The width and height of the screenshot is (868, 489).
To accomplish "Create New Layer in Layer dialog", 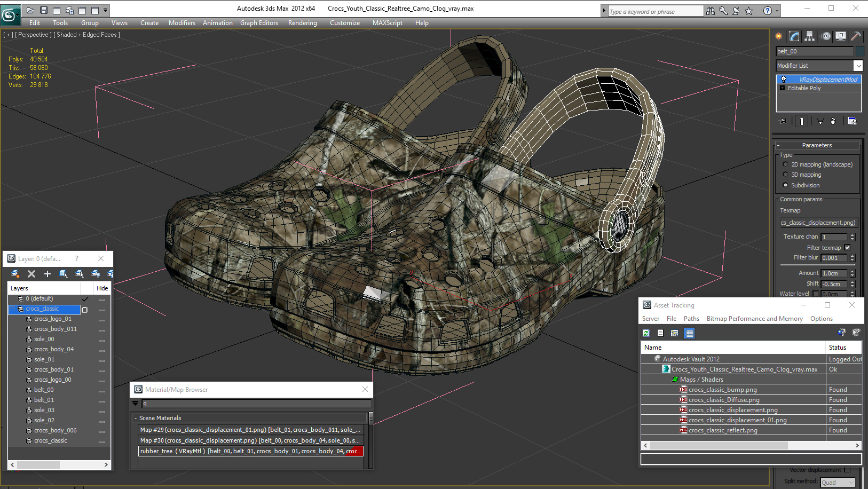I will point(15,274).
